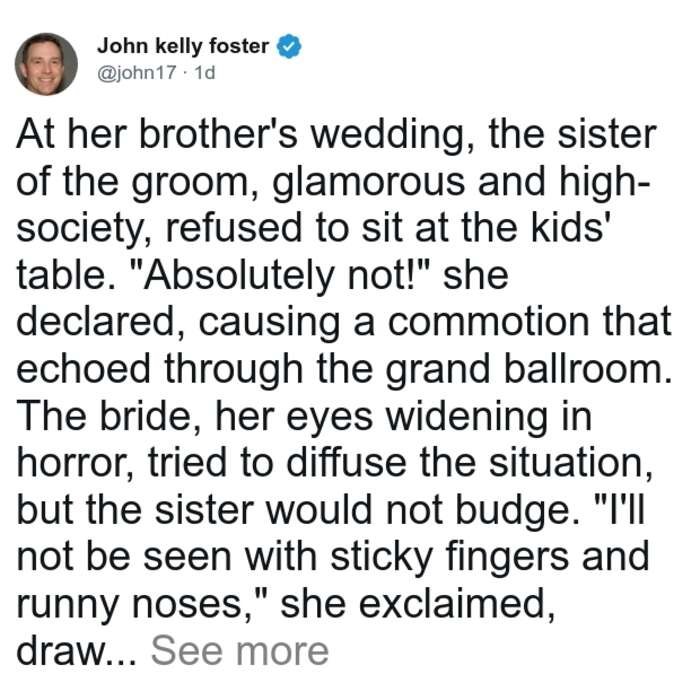Click the truncated word "draw..."
700x700 pixels.
click(76, 651)
